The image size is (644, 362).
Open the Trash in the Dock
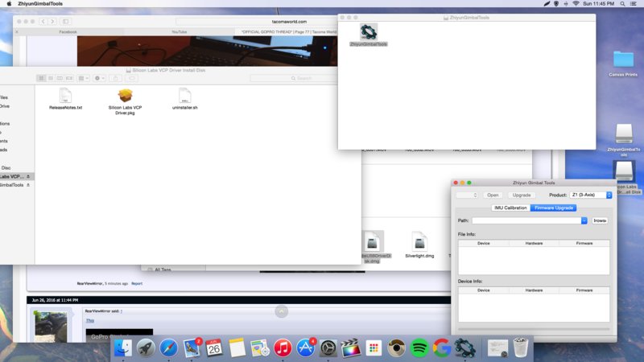coord(521,348)
